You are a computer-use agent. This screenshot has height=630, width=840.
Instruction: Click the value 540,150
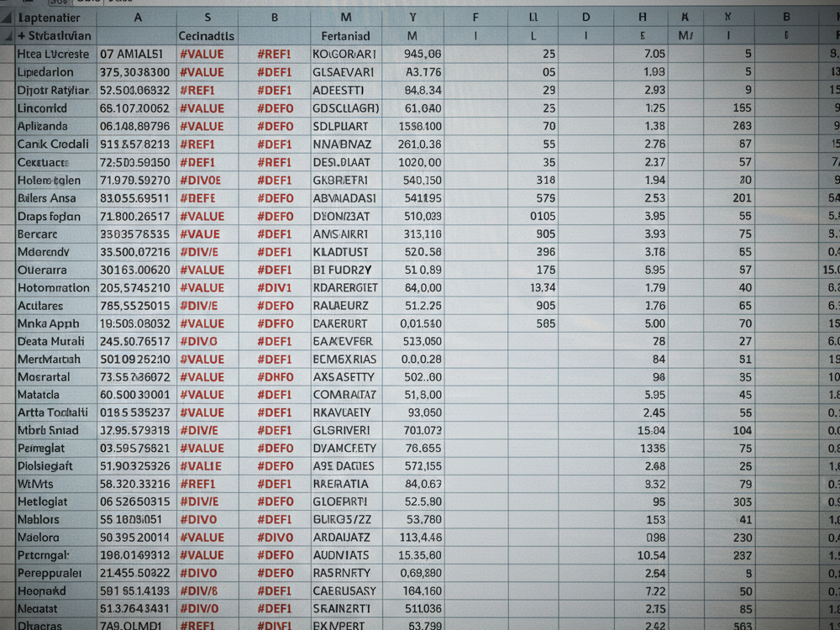click(423, 180)
